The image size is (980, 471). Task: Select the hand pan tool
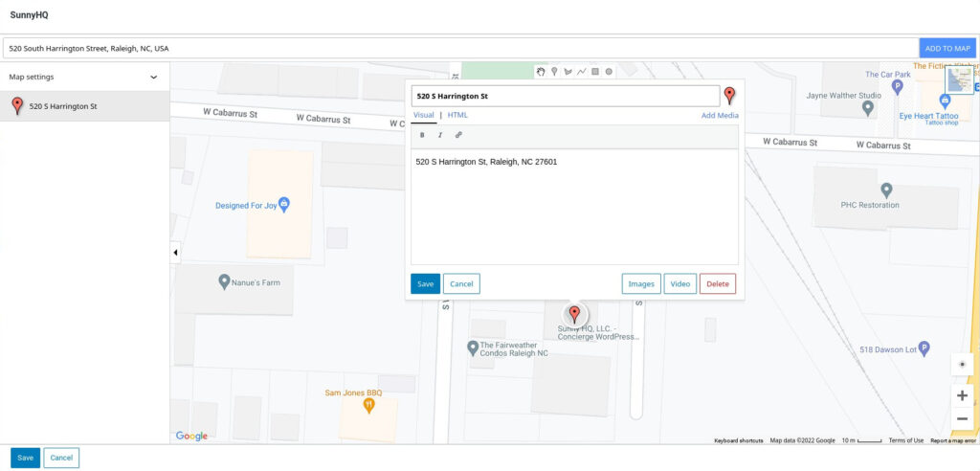tap(541, 71)
